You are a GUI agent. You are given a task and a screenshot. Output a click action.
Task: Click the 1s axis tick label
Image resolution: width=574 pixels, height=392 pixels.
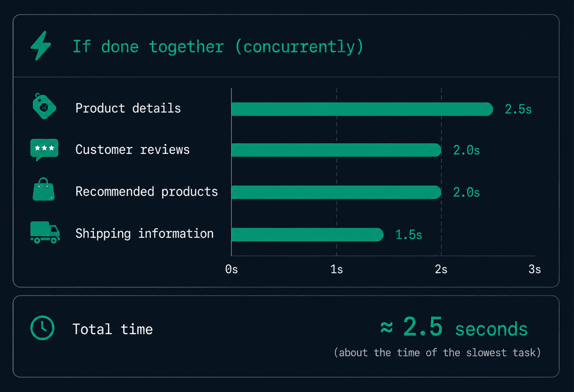pyautogui.click(x=336, y=269)
